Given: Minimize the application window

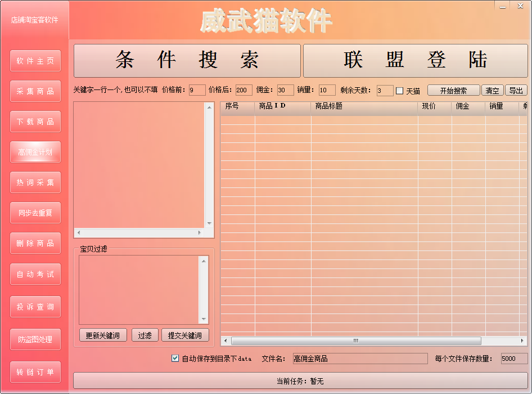Looking at the screenshot, I should point(503,6).
